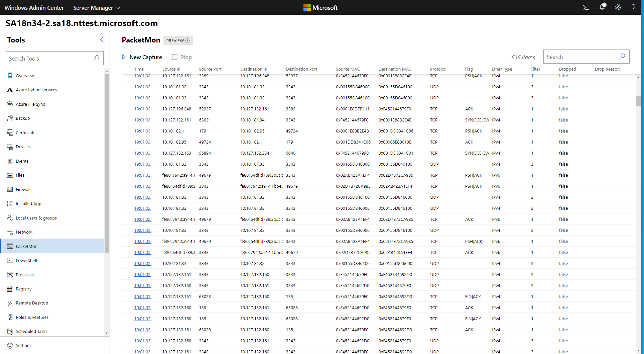Click the search magnifier in Search Tools
644x354 pixels.
96,58
